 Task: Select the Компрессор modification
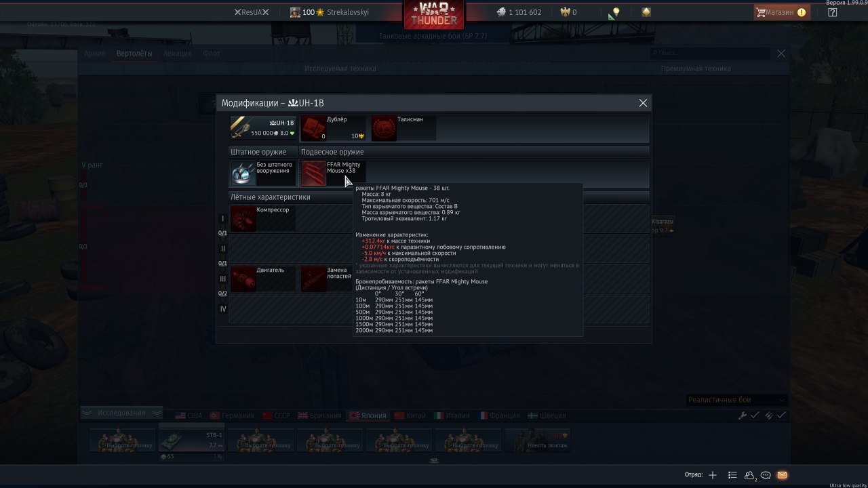point(263,218)
